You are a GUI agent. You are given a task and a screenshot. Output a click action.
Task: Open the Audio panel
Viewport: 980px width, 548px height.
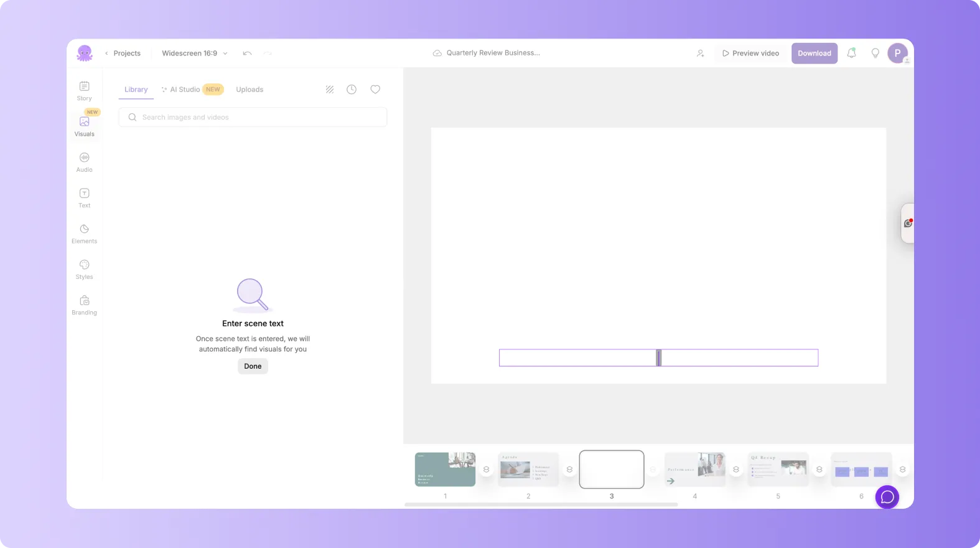[x=84, y=162]
